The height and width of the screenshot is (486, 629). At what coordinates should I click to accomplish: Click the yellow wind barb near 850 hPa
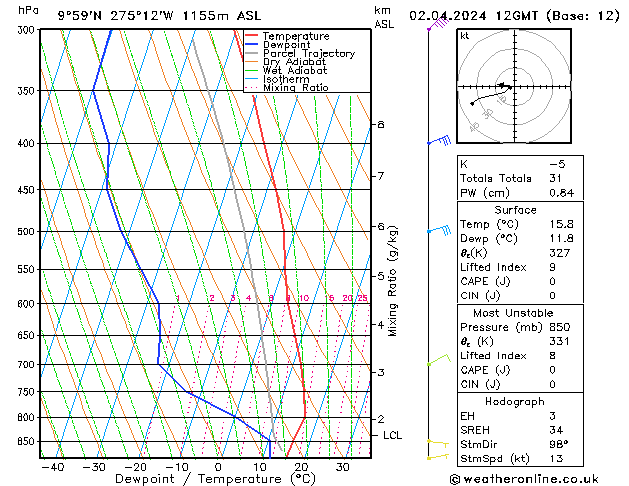[437, 441]
